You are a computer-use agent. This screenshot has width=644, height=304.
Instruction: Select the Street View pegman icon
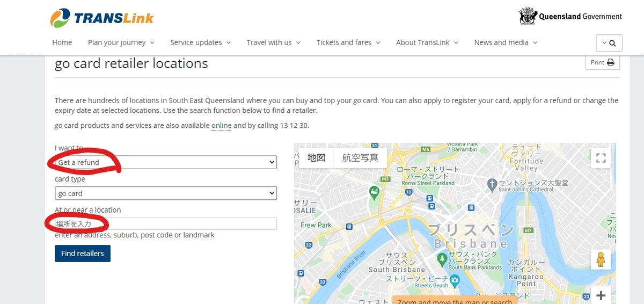[x=601, y=259]
